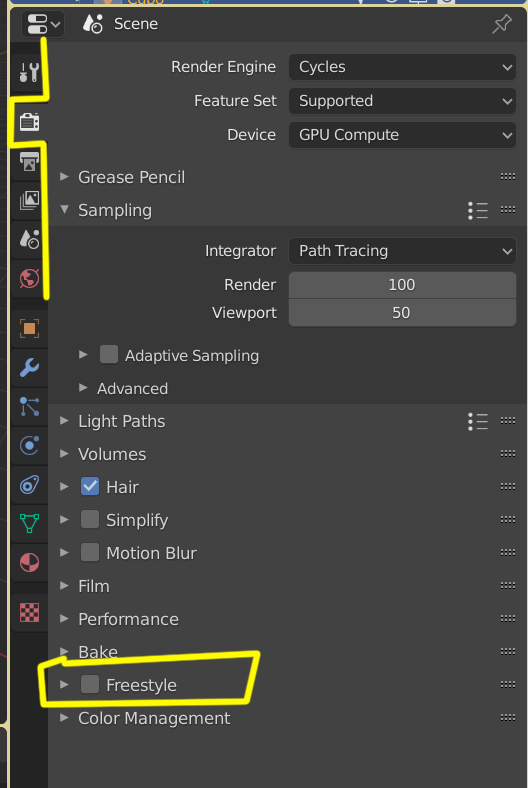Open the Physics properties tab

[29, 446]
